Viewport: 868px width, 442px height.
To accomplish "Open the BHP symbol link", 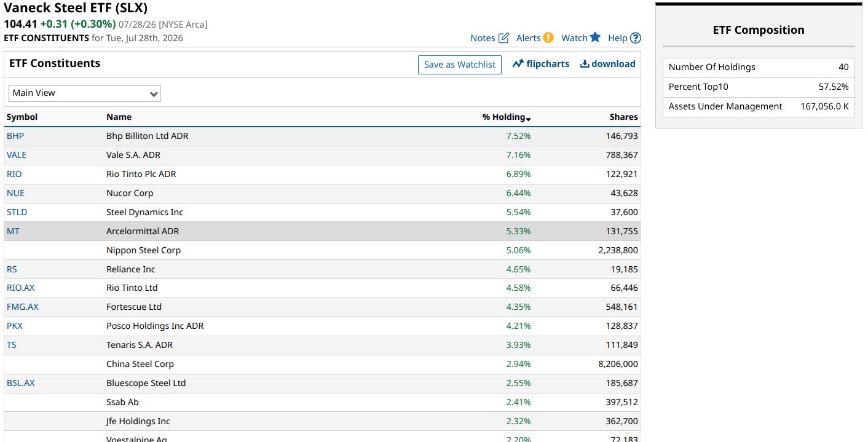I will pos(15,136).
